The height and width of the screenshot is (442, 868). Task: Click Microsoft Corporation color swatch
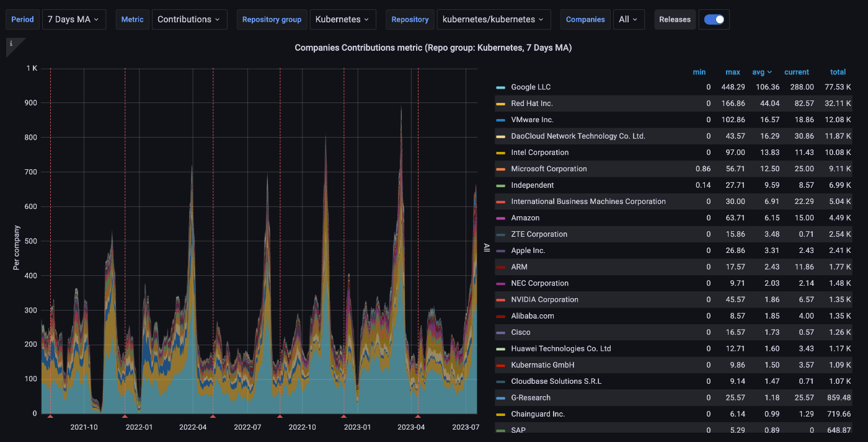500,169
